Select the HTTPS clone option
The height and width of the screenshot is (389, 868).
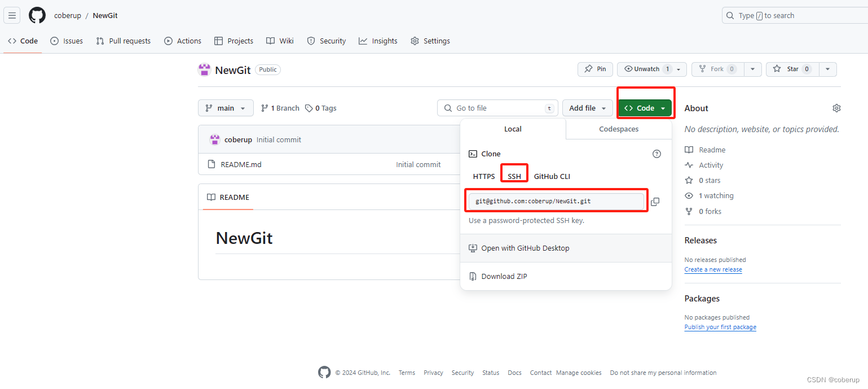484,176
